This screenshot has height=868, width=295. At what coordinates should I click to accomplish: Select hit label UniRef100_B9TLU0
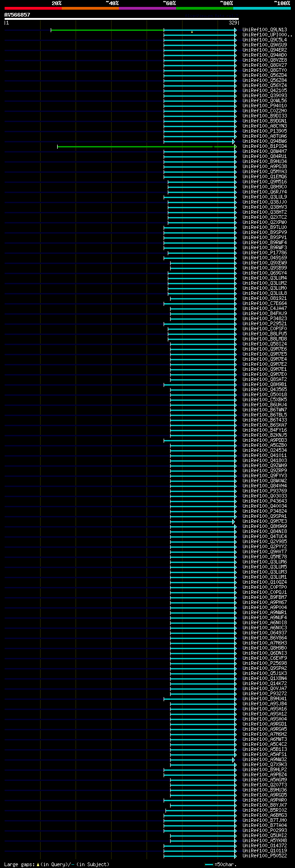[x=265, y=228]
